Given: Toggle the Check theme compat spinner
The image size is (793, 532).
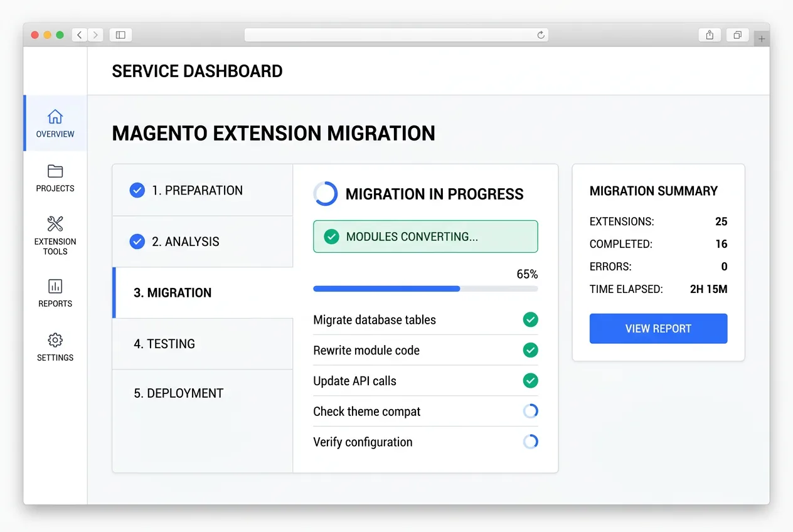Looking at the screenshot, I should (x=530, y=411).
